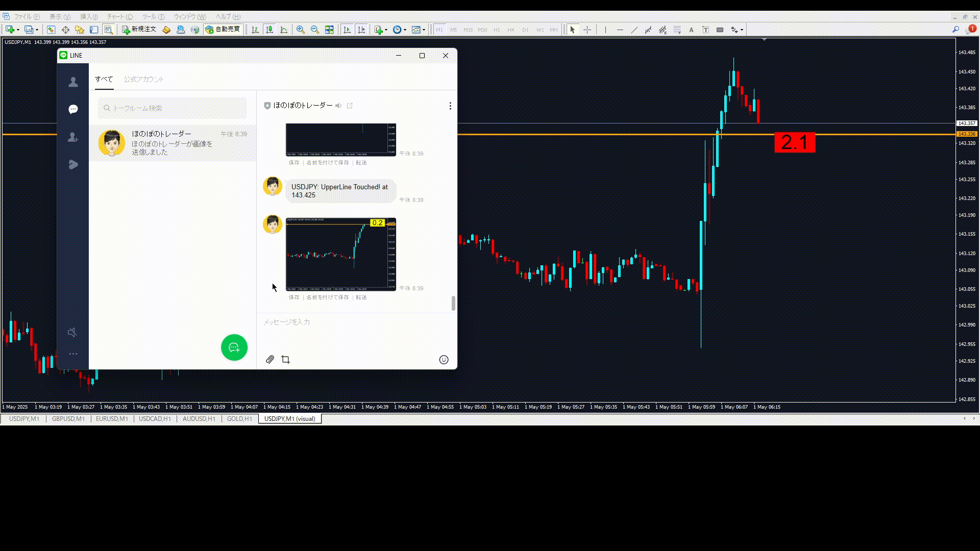Image resolution: width=980 pixels, height=551 pixels.
Task: Mute LINE notifications via speaker icon
Action: tap(72, 333)
